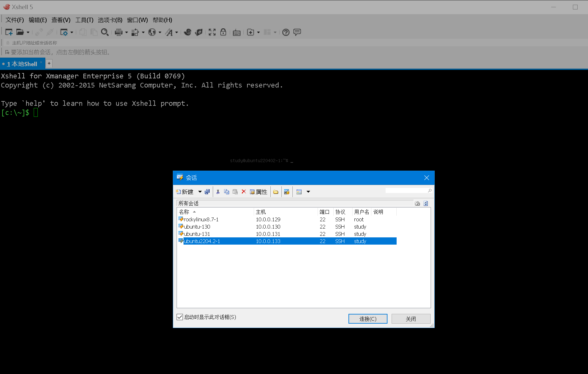Click the Print icon in main toolbar
The height and width of the screenshot is (374, 588).
pos(119,32)
